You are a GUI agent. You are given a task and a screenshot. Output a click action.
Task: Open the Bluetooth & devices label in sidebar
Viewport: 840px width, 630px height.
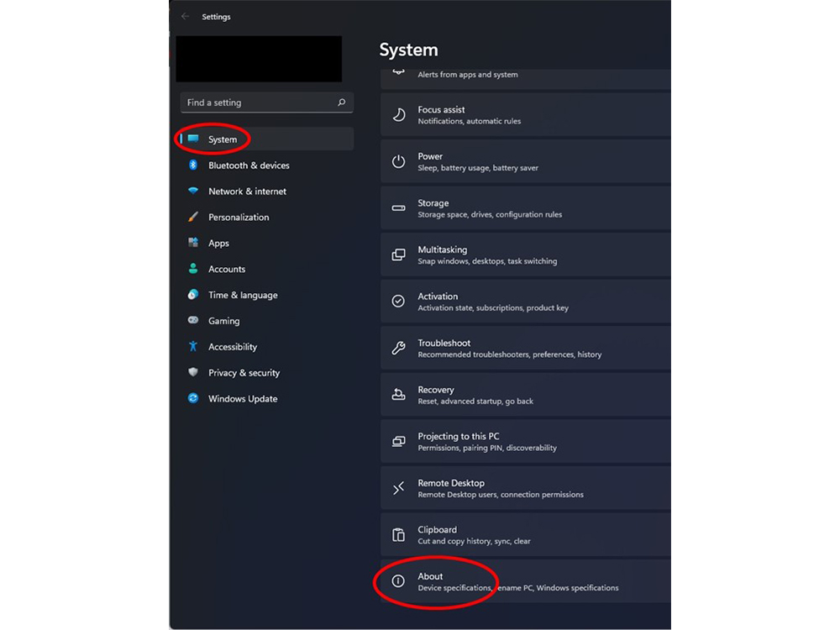tap(249, 165)
